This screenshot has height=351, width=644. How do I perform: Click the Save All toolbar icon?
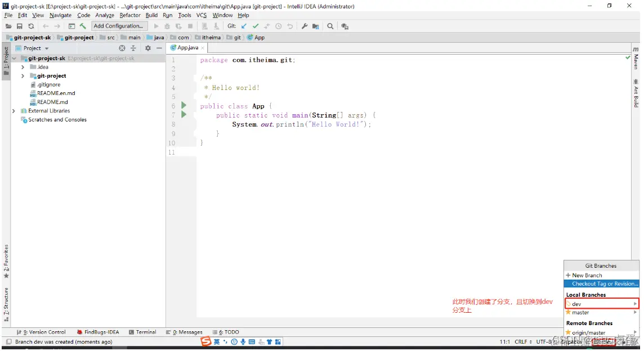click(19, 26)
